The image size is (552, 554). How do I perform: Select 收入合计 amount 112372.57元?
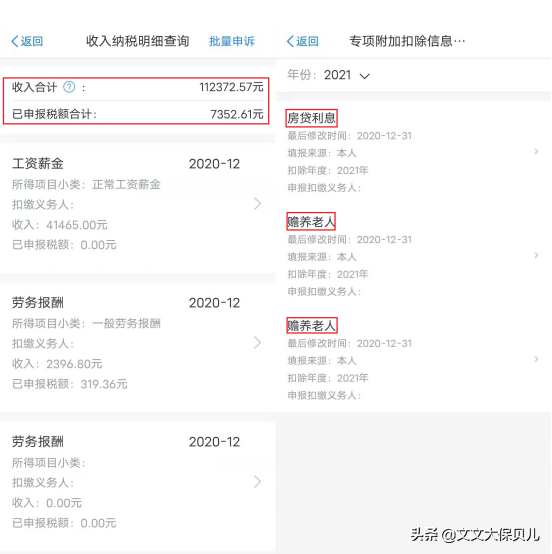coord(231,87)
